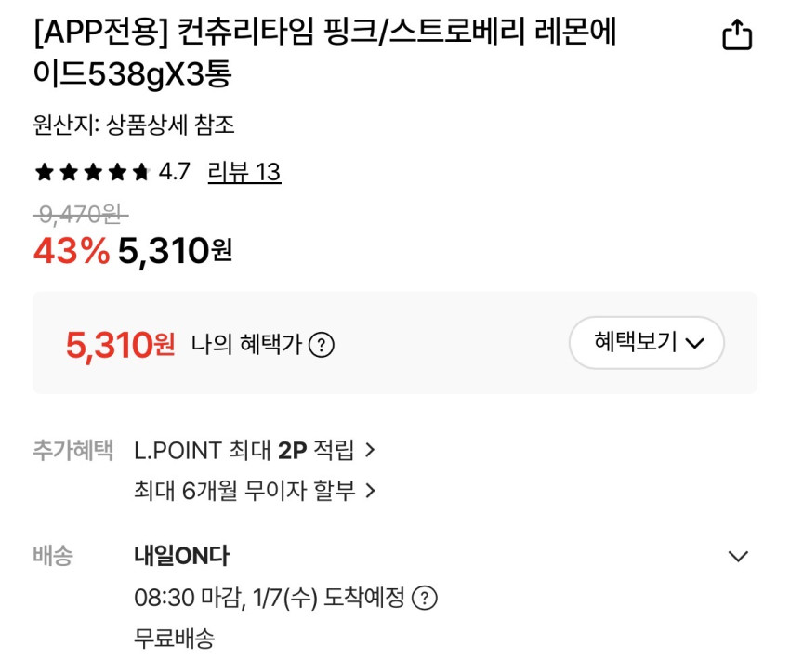
Task: Tap the 내일ON다 delivery label
Action: [x=181, y=557]
